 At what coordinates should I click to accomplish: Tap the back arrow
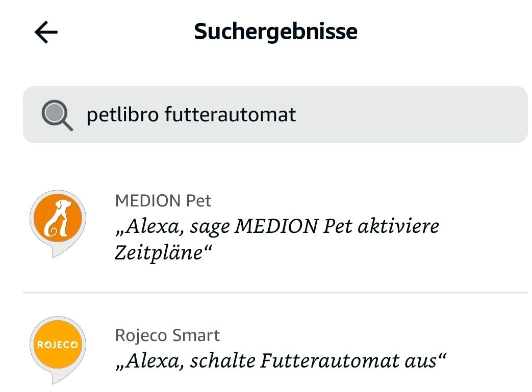(46, 33)
